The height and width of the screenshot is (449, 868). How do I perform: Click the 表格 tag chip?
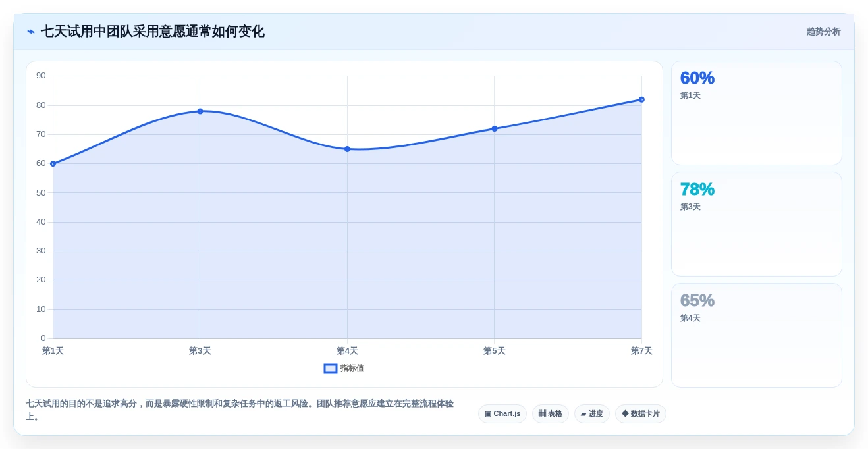pos(551,414)
